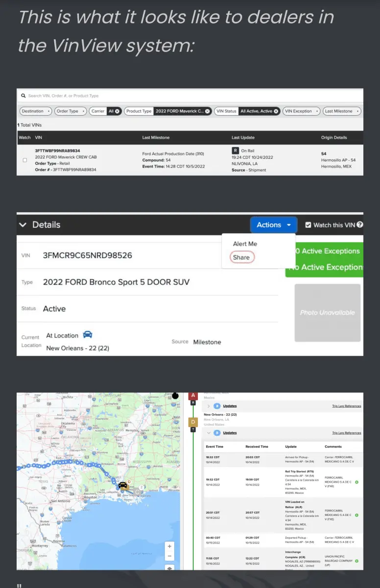380x588 pixels.
Task: Open the map layers control
Action: pos(169,567)
